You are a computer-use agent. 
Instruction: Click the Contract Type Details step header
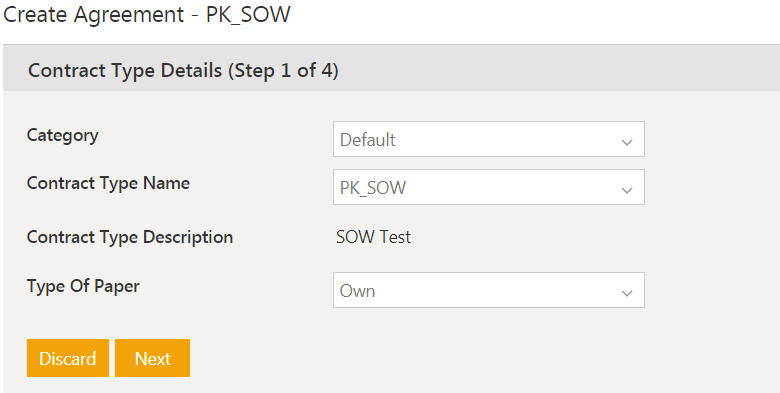(x=183, y=70)
